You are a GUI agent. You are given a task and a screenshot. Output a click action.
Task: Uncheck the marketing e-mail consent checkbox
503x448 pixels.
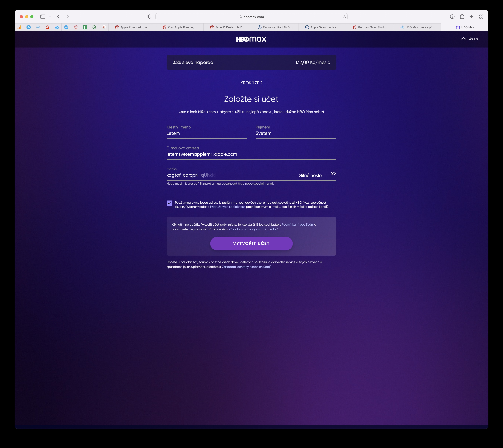click(x=169, y=203)
